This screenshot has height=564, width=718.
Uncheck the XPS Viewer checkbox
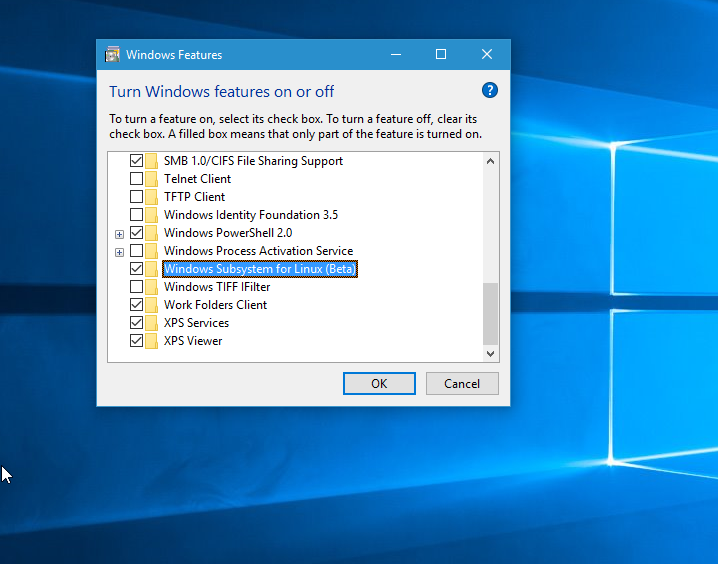(x=136, y=341)
